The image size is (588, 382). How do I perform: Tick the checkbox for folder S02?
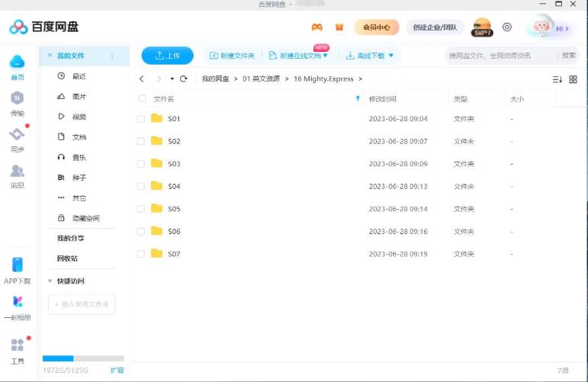tap(140, 141)
